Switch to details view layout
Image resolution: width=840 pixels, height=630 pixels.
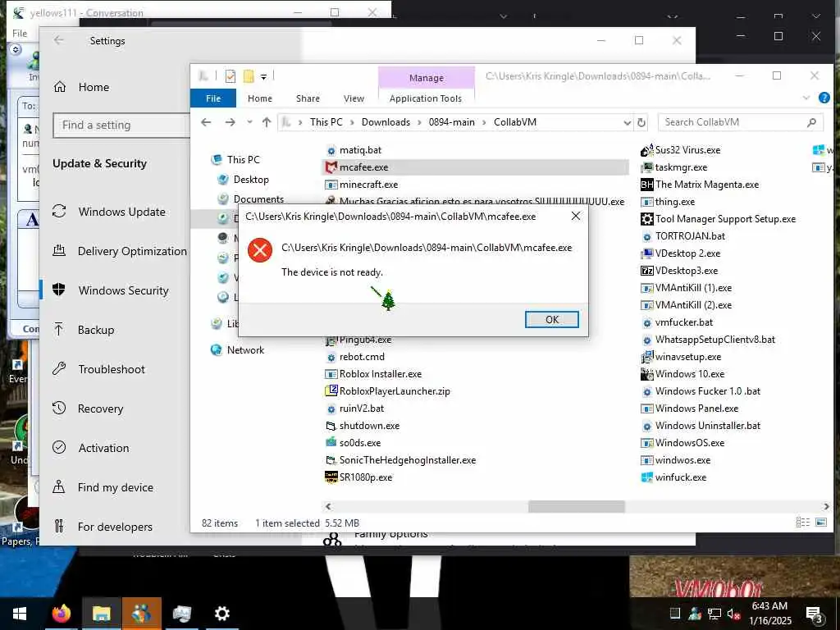click(x=802, y=522)
